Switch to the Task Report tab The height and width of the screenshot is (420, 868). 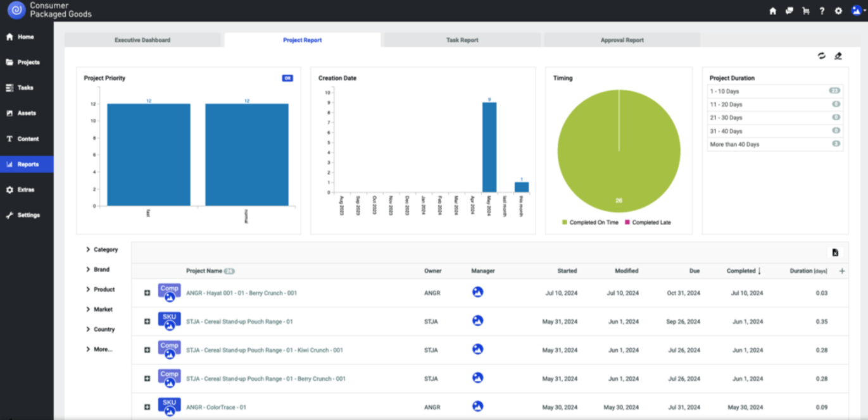click(462, 40)
